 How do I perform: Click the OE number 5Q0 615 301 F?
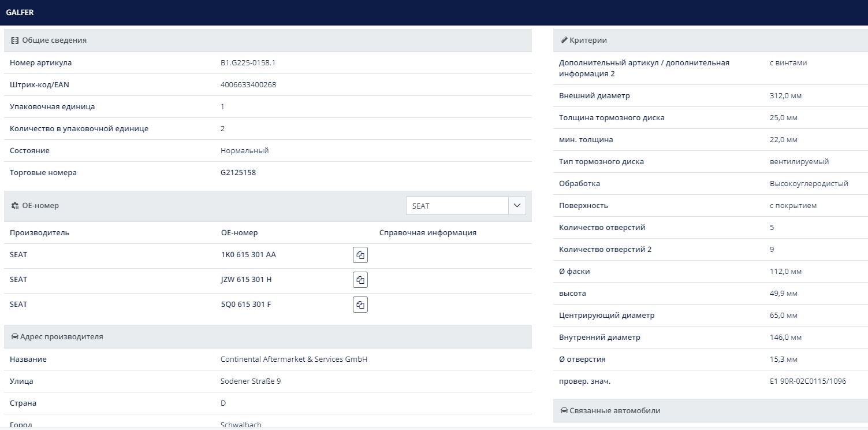(x=245, y=305)
